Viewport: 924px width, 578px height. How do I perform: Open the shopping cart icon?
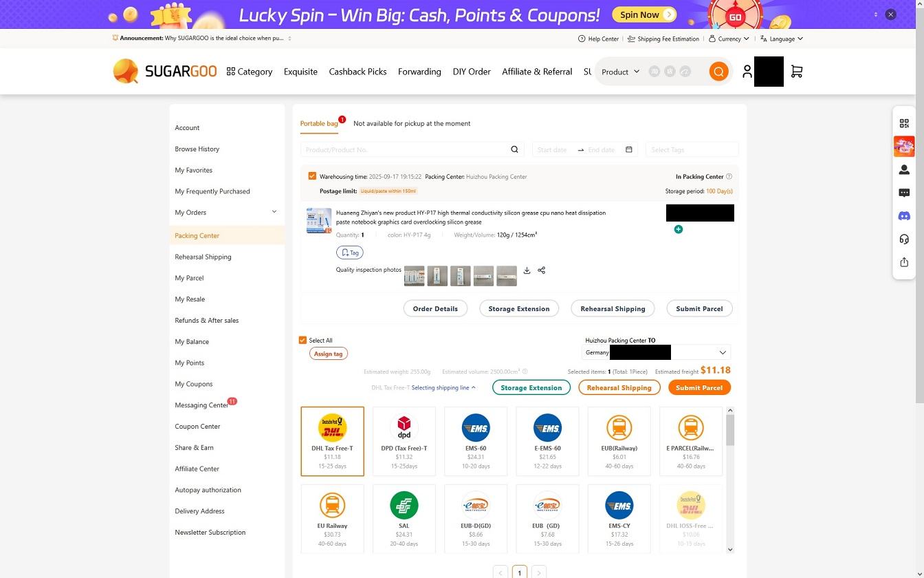797,72
